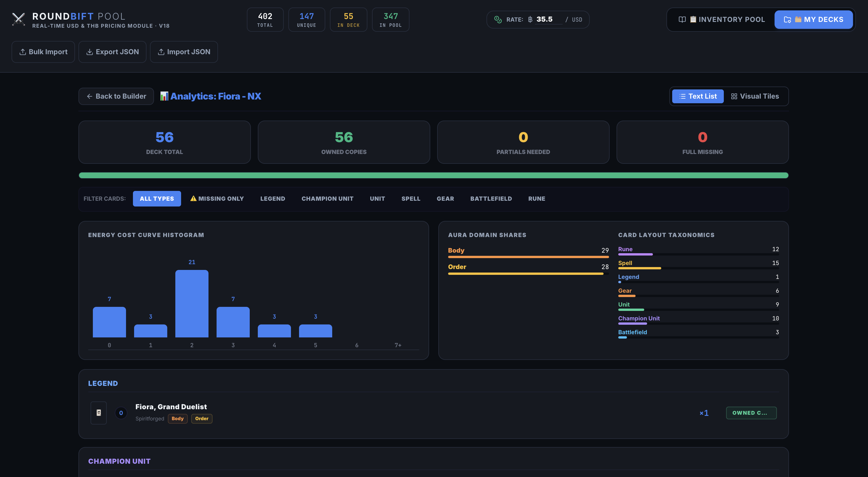This screenshot has width=868, height=477.
Task: Switch to Visual Tiles view
Action: [x=755, y=96]
